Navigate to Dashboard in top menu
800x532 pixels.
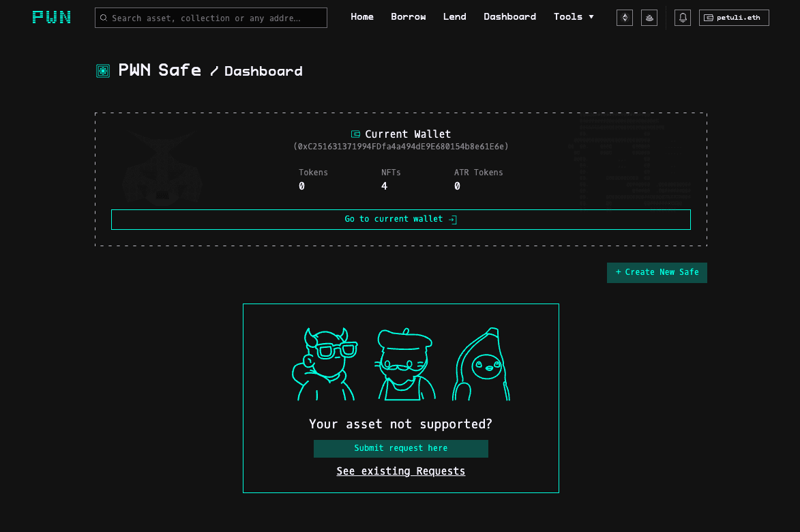(x=509, y=17)
